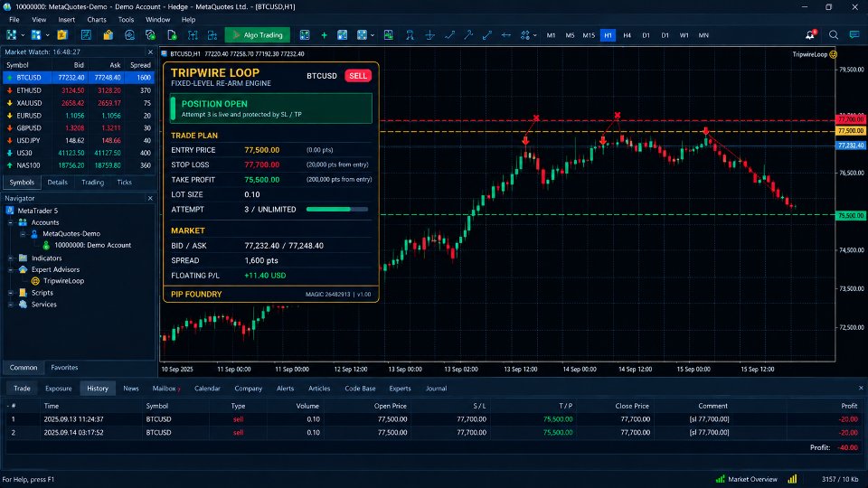Click the Spread column header
Screen dimensions: 868x488
[140, 65]
